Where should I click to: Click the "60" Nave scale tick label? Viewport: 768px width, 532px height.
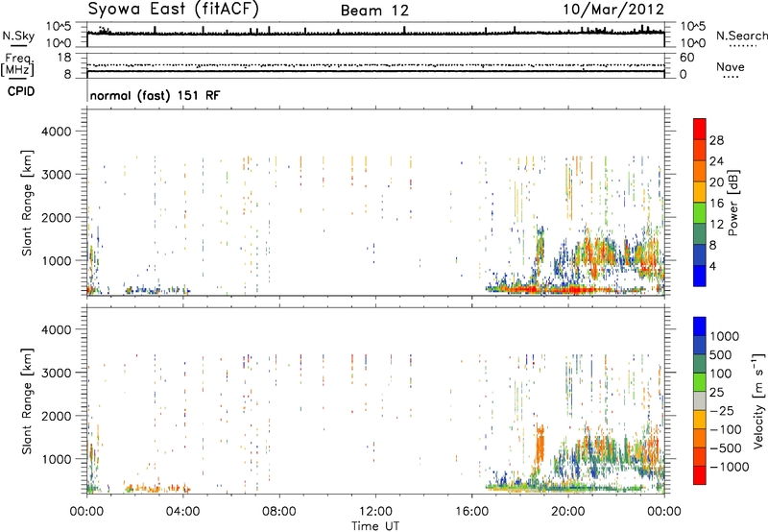[x=686, y=58]
